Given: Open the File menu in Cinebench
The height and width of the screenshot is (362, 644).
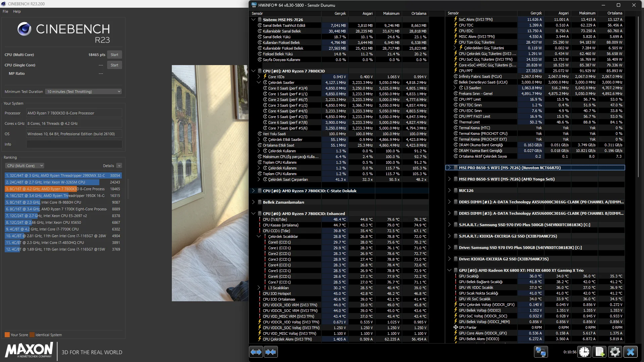Looking at the screenshot, I should (x=5, y=11).
